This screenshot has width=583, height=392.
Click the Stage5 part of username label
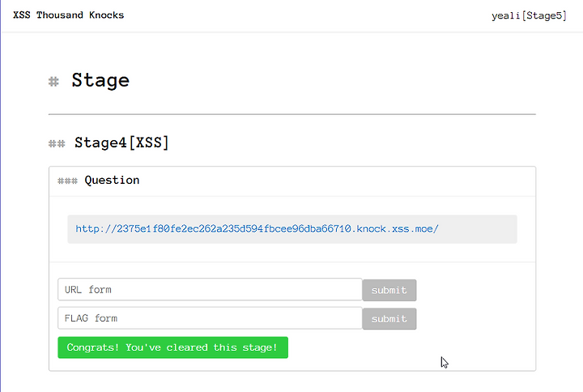point(544,15)
